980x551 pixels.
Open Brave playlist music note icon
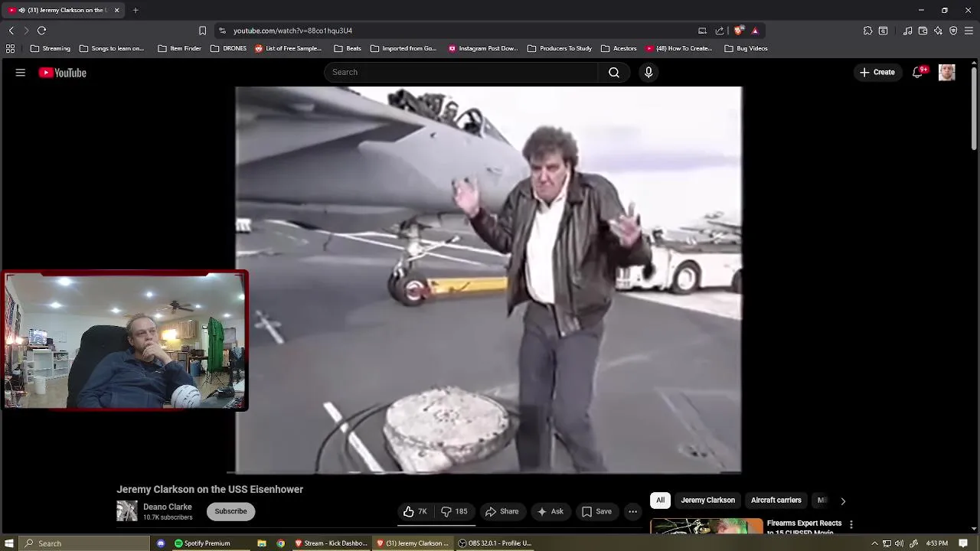(x=907, y=31)
